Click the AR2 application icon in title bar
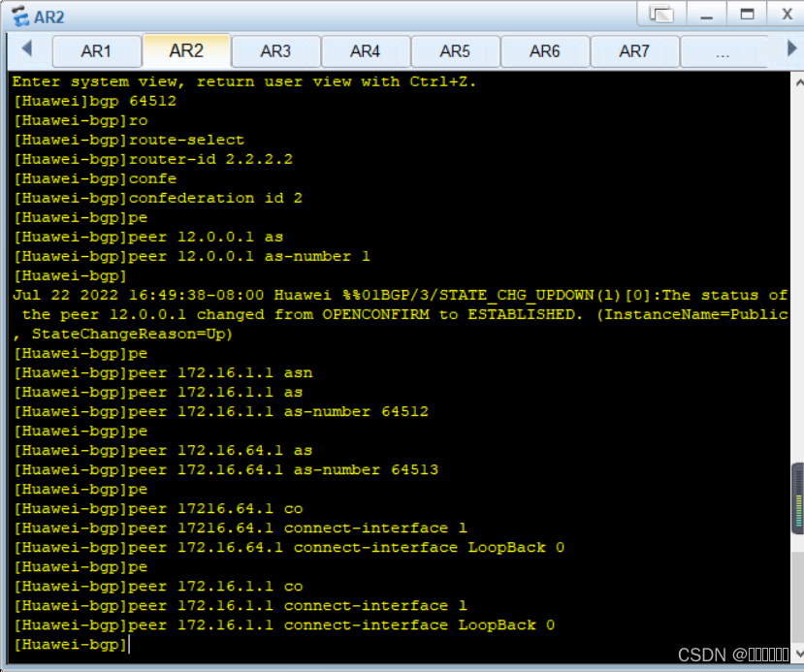The height and width of the screenshot is (672, 804). coord(21,16)
